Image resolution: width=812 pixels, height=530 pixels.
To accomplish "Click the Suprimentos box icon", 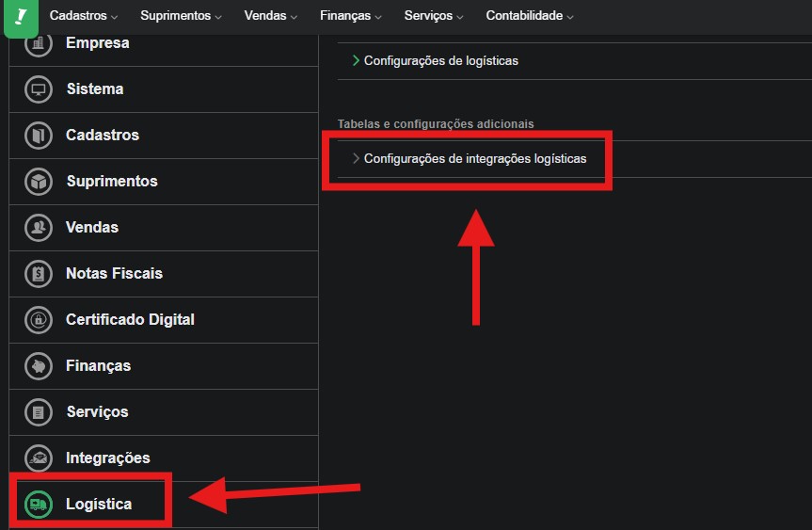I will click(x=39, y=182).
